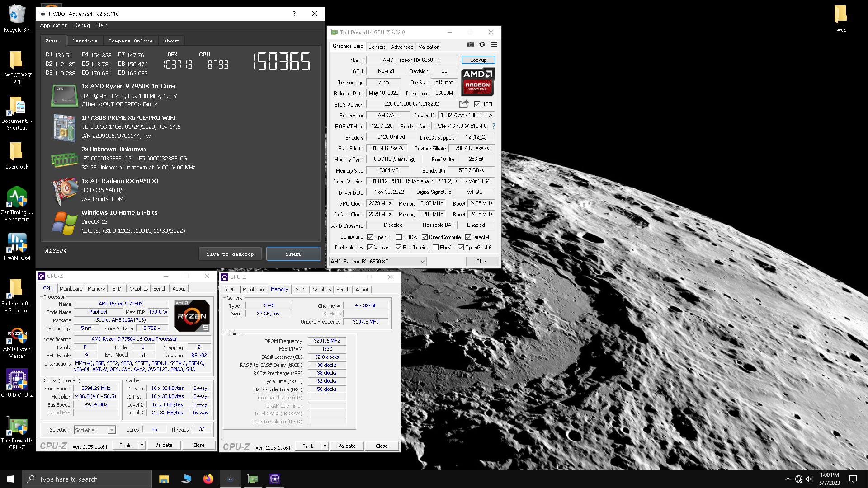Launch CPUID CPU-Z desktop icon

pos(17,383)
